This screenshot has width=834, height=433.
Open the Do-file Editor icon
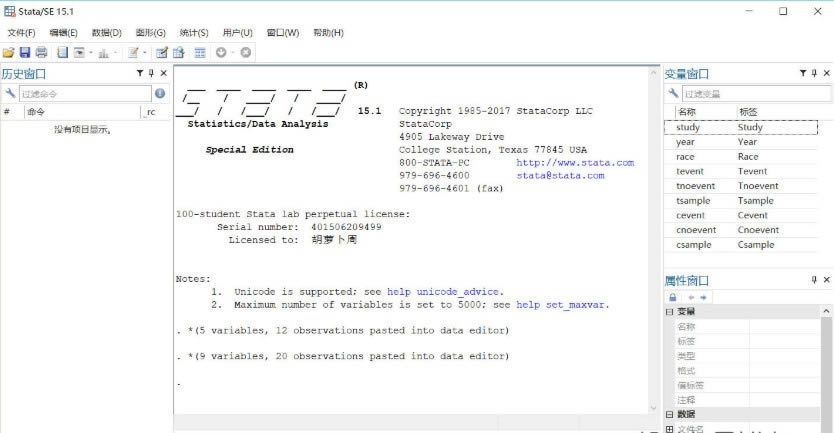pos(133,52)
